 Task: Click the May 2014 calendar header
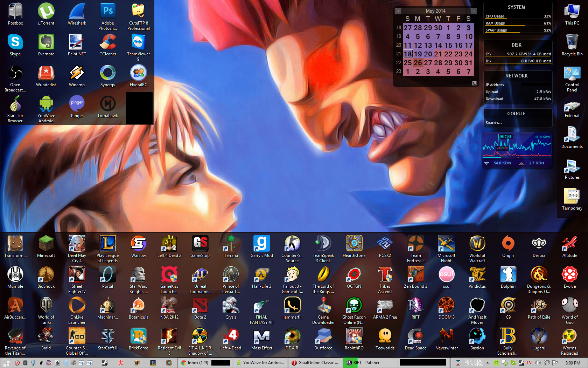436,11
